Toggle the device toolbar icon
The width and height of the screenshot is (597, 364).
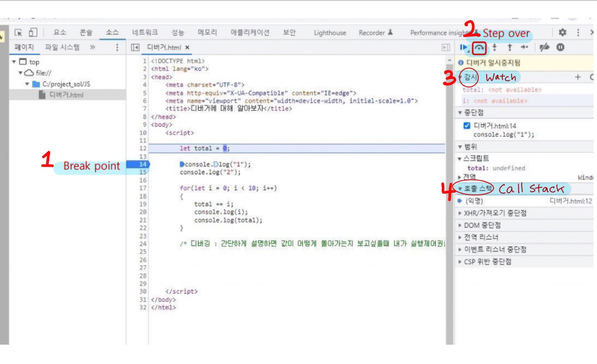[x=33, y=32]
